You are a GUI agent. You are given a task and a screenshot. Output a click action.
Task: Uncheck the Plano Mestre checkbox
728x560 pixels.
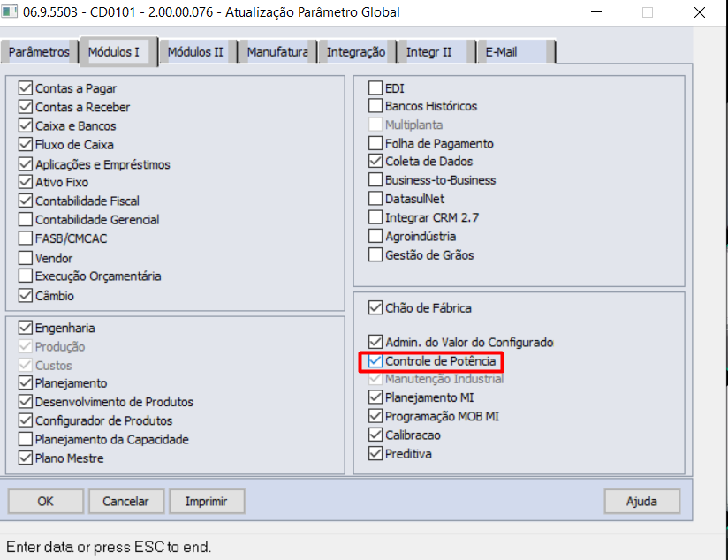pos(26,458)
